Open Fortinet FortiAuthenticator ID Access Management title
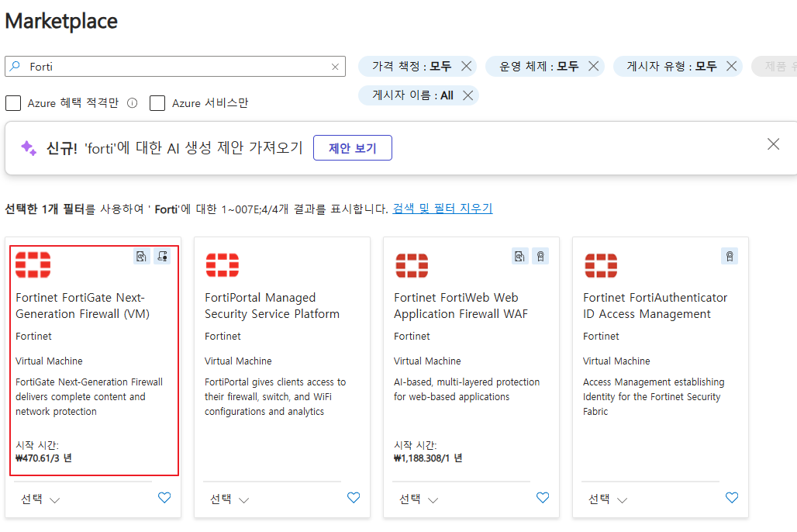The width and height of the screenshot is (797, 532). click(655, 306)
